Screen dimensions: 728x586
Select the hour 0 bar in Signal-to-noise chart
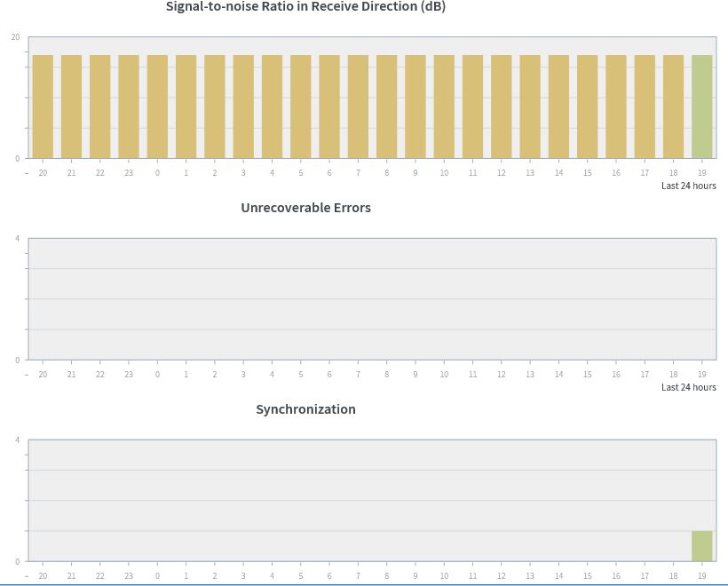pos(157,107)
